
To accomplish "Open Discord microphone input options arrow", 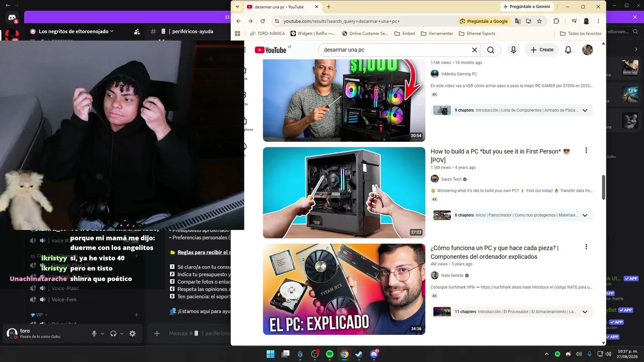I will point(103,333).
